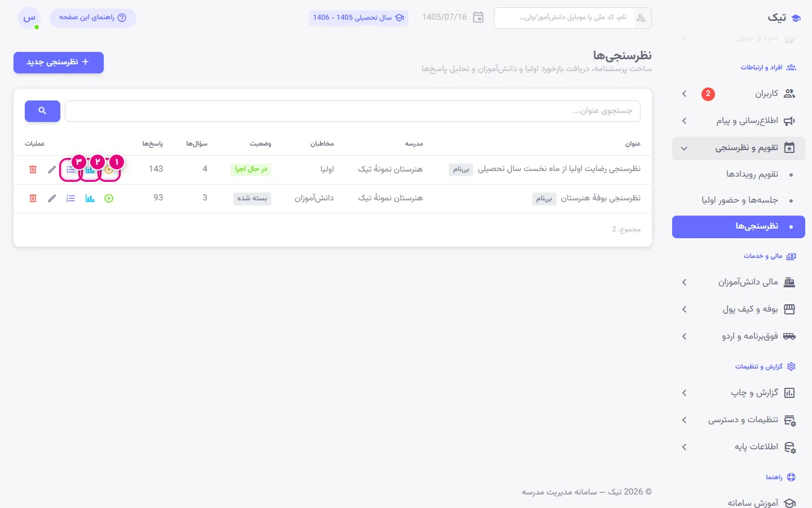Open the results chart for "نظرسنجی رضایت اولیا"
The height and width of the screenshot is (508, 812).
[x=90, y=169]
